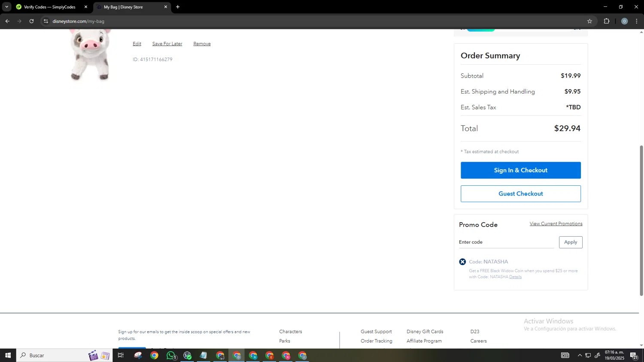Choose Save For Later on the item

[x=167, y=44]
